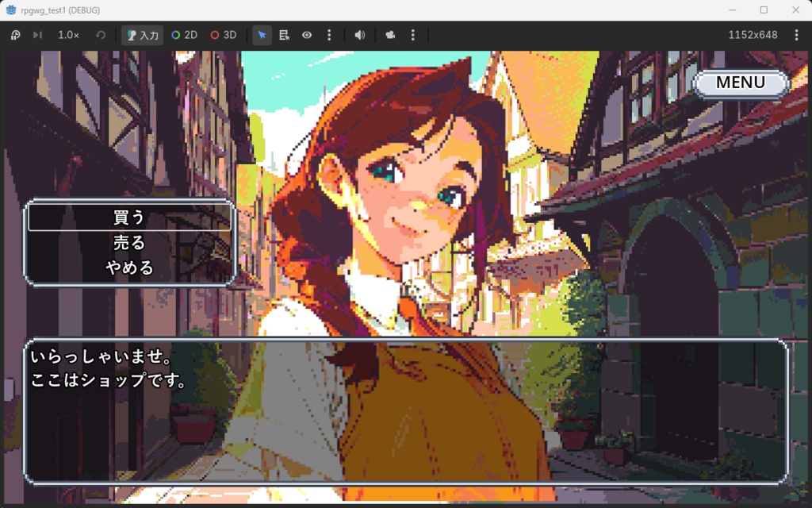Open options menu right of eye icon

coord(329,35)
